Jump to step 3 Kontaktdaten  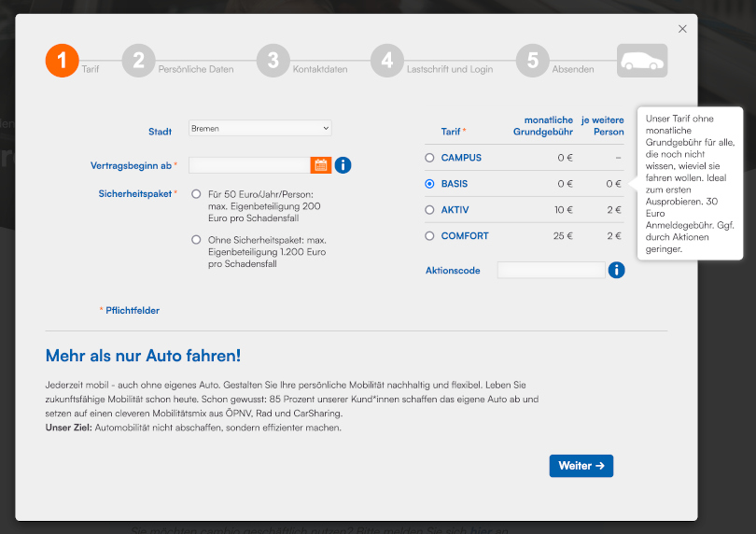(x=273, y=62)
